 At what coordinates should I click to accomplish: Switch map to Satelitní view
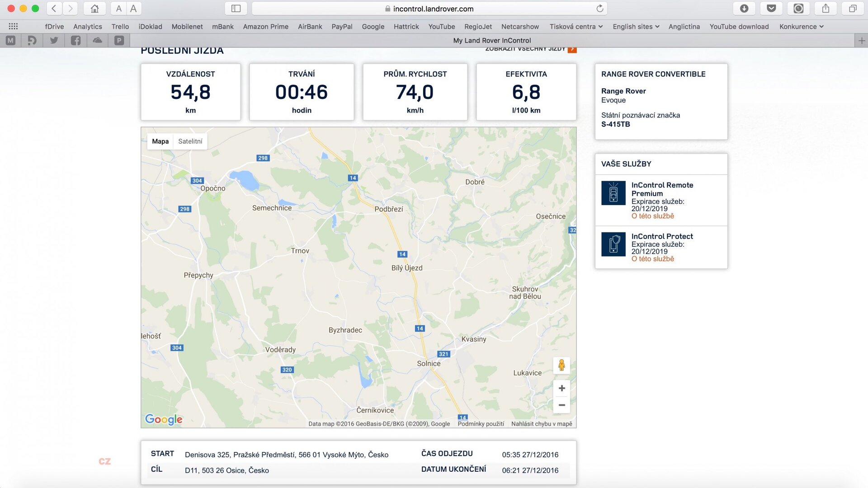point(190,141)
